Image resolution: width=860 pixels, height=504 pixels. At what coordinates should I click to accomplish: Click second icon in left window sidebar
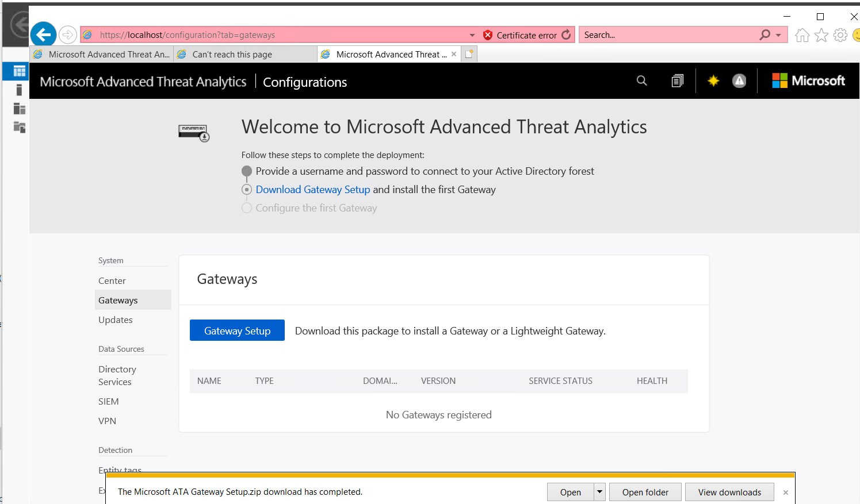tap(19, 90)
